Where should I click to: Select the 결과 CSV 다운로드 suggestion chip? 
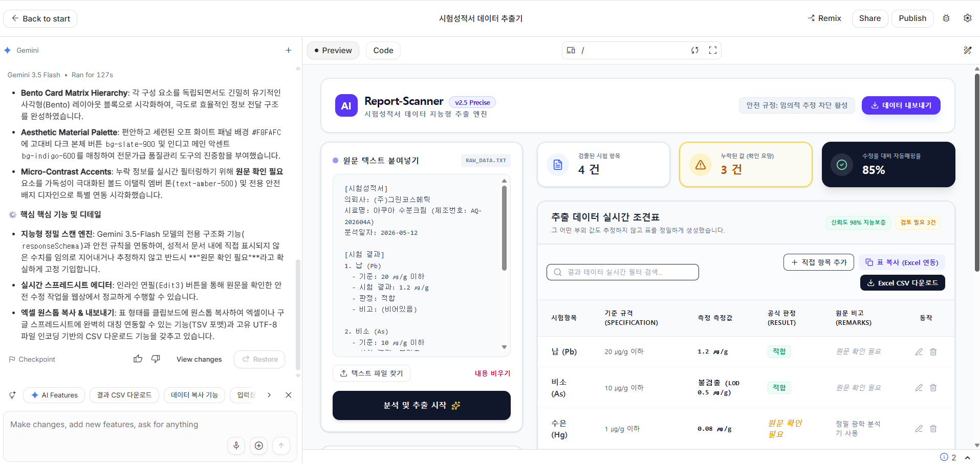point(124,395)
